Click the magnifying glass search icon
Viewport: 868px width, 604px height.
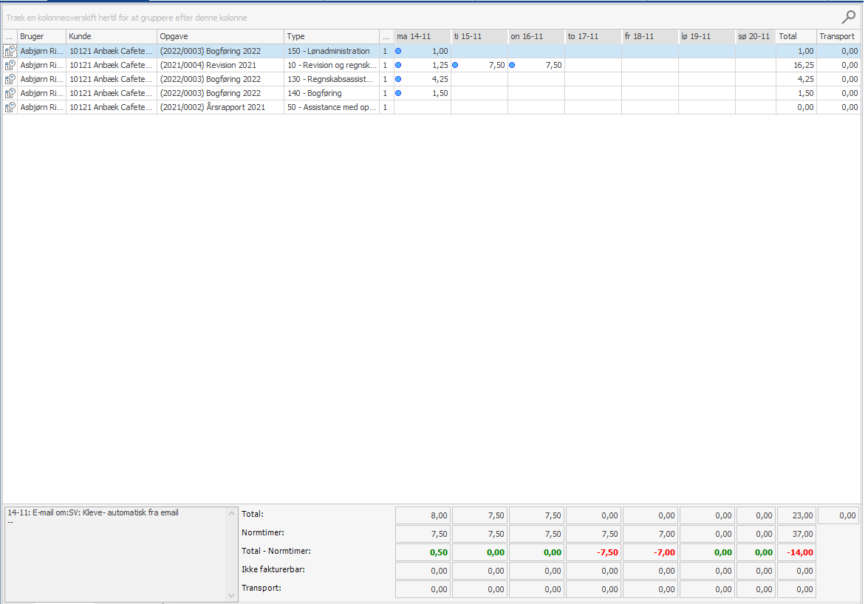848,17
